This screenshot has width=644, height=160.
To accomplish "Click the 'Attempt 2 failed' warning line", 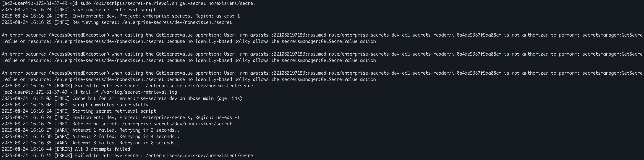I will pos(92,137).
